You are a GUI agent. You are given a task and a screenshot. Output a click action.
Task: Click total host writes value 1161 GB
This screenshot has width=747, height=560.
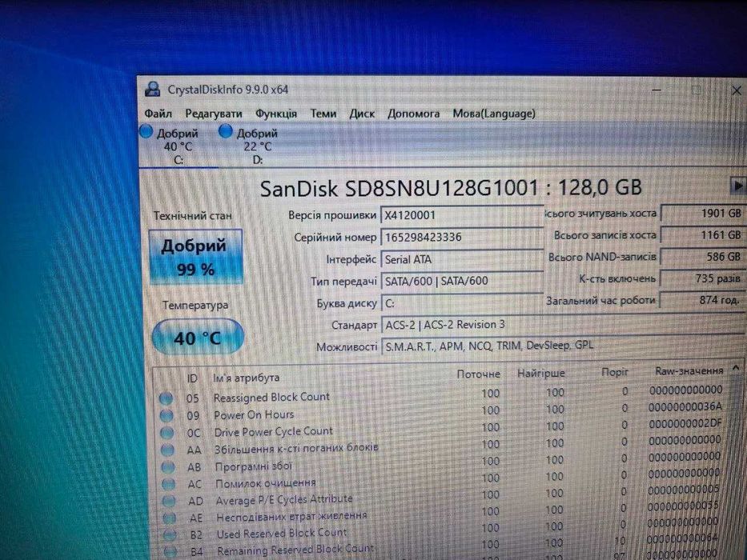coord(702,234)
